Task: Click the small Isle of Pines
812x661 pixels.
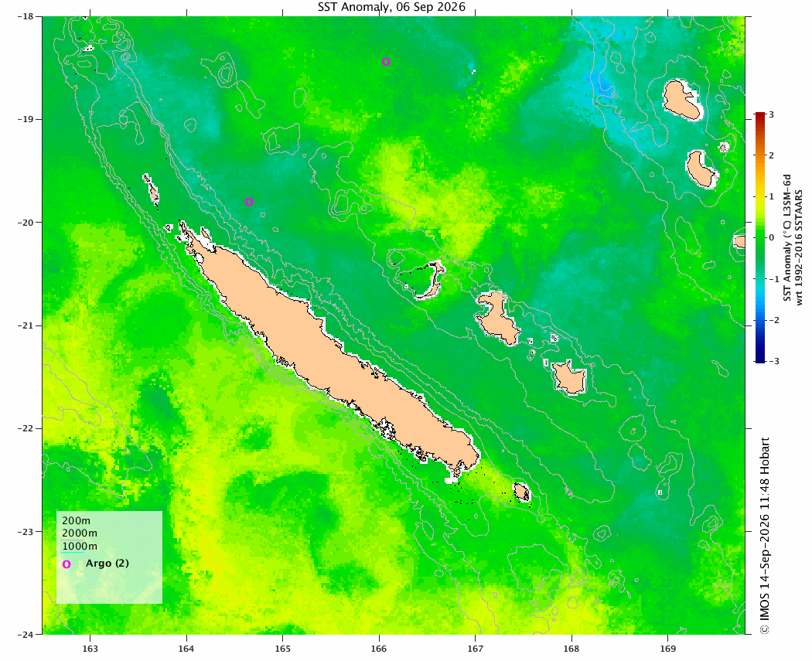Action: tap(521, 491)
